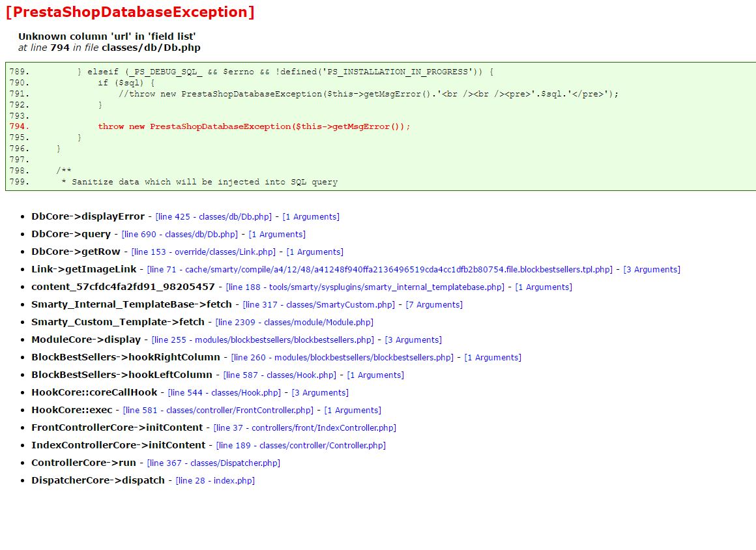Click the ControllerCore->run method name
756x550 pixels.
84,463
